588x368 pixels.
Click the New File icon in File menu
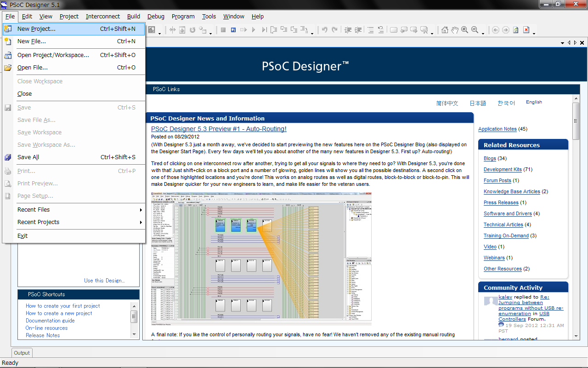8,41
